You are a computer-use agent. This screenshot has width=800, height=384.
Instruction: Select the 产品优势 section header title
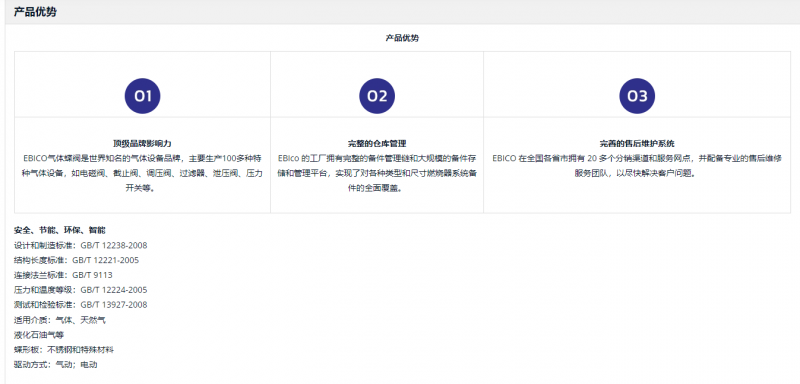(35, 12)
